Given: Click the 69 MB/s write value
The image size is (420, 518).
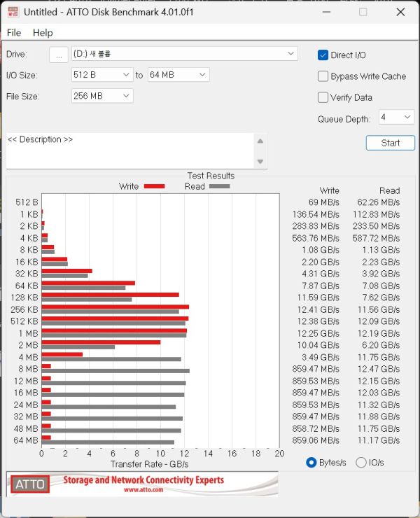Looking at the screenshot, I should click(x=324, y=202).
